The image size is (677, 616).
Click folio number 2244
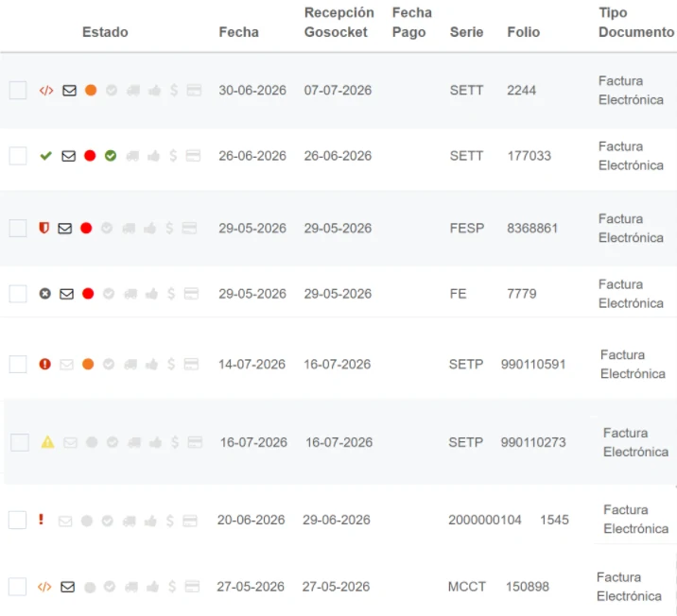point(521,90)
